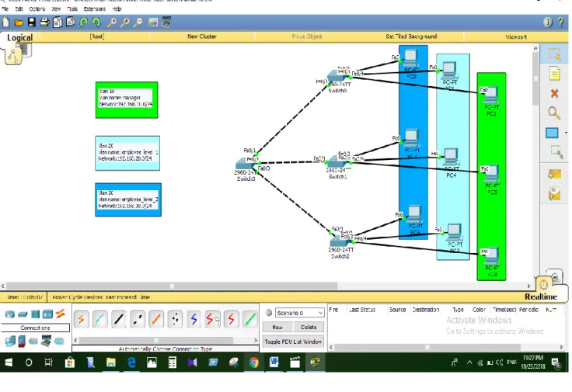Select the Inspect magnifier tool
This screenshot has height=392, width=572.
pos(554,113)
